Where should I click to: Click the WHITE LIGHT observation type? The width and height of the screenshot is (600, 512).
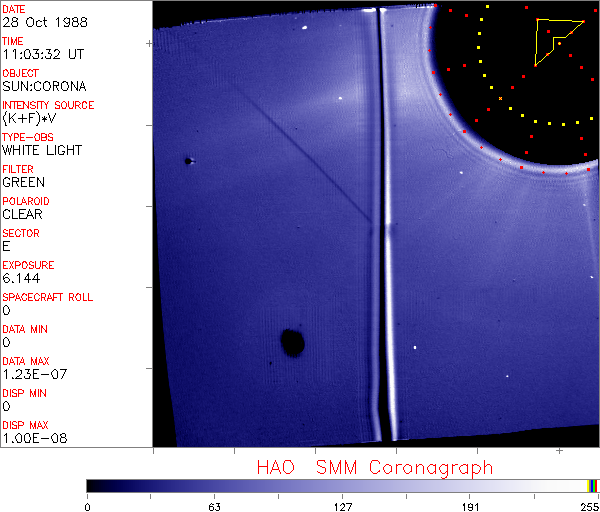point(42,150)
